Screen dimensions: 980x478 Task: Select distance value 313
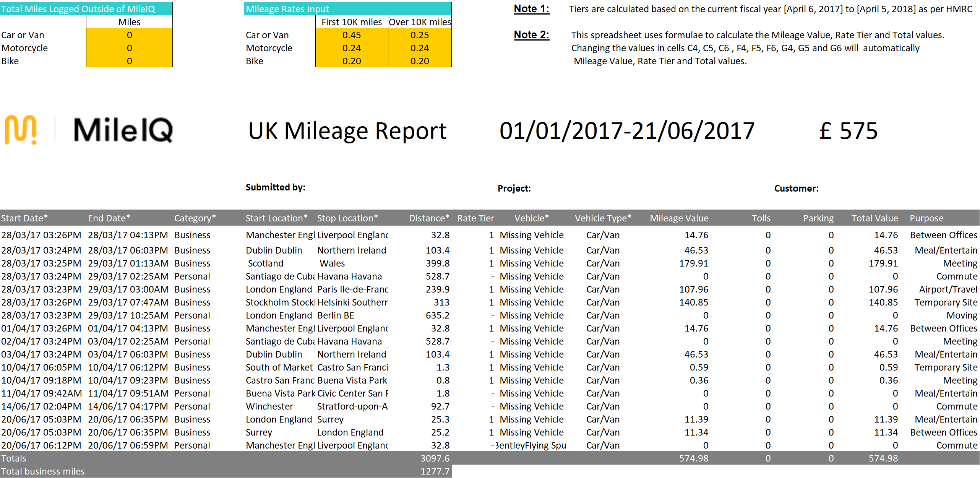coord(441,302)
